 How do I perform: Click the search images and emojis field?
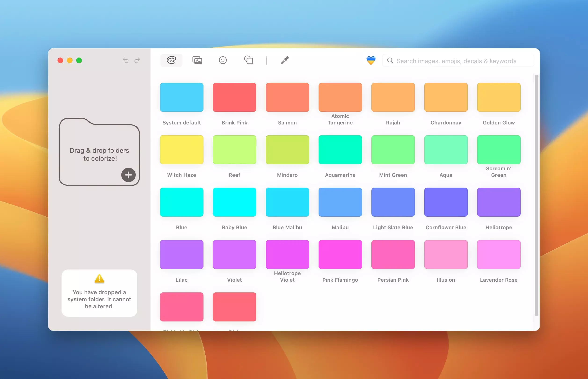click(458, 61)
